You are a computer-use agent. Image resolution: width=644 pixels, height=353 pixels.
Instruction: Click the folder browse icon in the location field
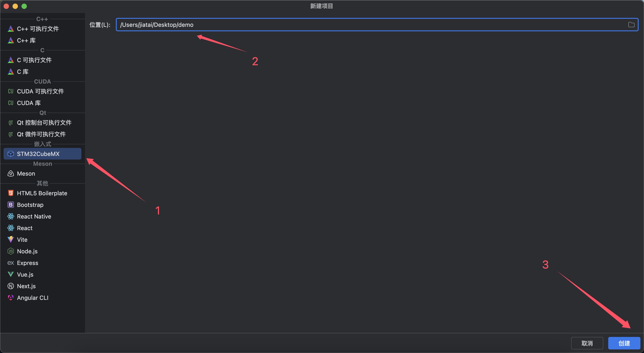click(631, 25)
